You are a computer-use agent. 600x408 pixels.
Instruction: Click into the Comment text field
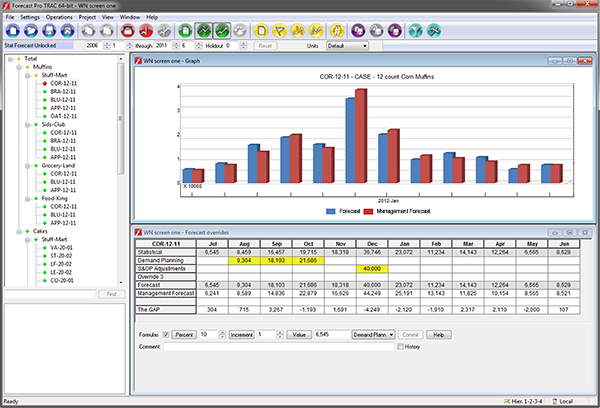(279, 347)
